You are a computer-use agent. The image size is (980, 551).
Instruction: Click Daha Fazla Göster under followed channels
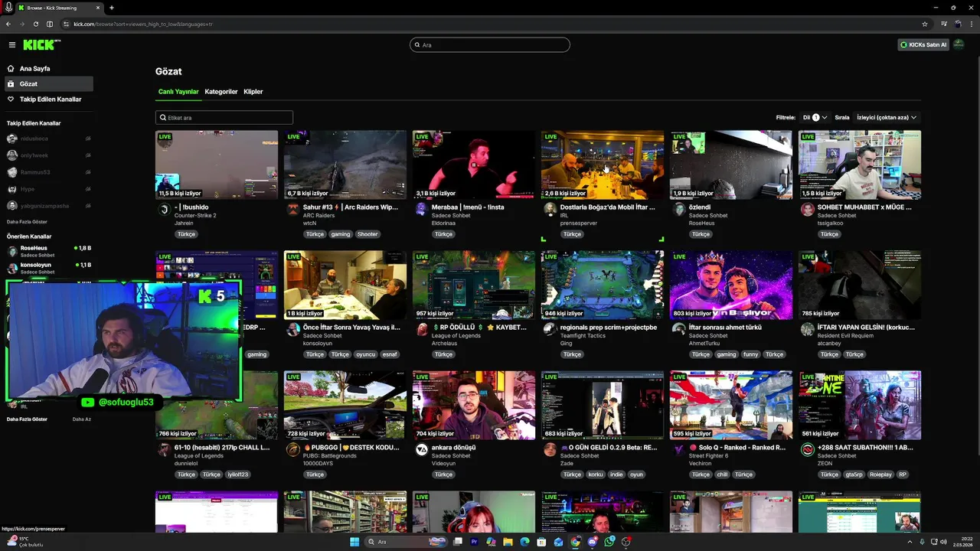click(27, 222)
